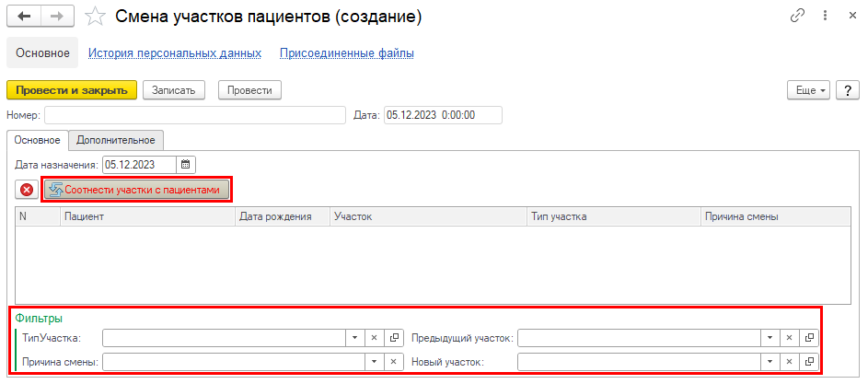Clear the ТипУчастка filter field
Image resolution: width=868 pixels, height=384 pixels.
pos(375,338)
